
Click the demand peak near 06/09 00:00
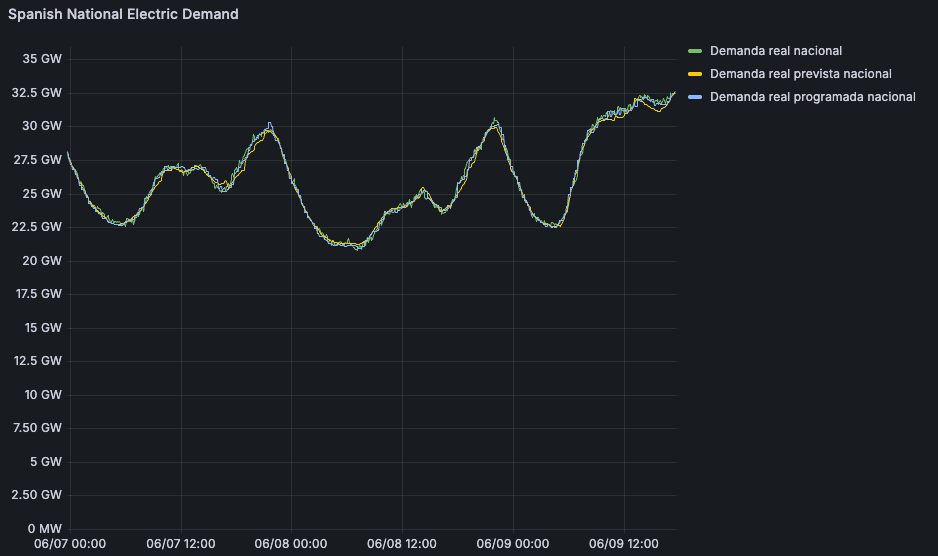coord(494,122)
